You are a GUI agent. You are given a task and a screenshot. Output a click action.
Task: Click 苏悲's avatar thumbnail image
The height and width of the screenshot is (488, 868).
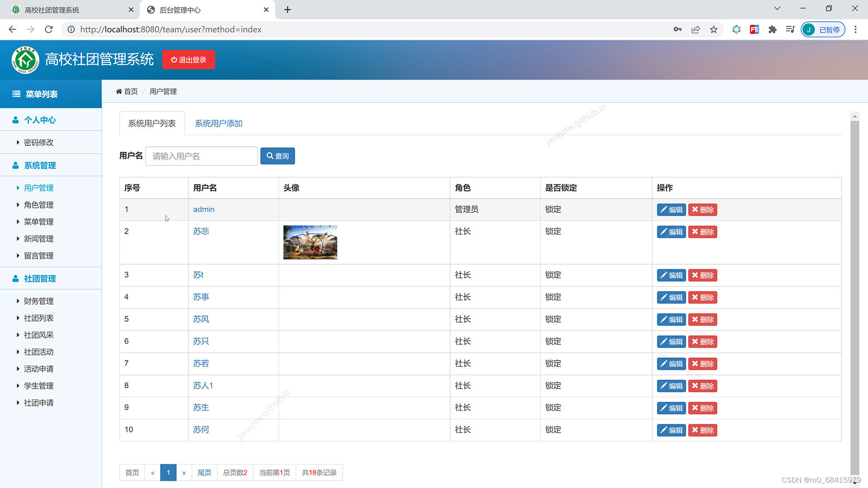tap(310, 242)
